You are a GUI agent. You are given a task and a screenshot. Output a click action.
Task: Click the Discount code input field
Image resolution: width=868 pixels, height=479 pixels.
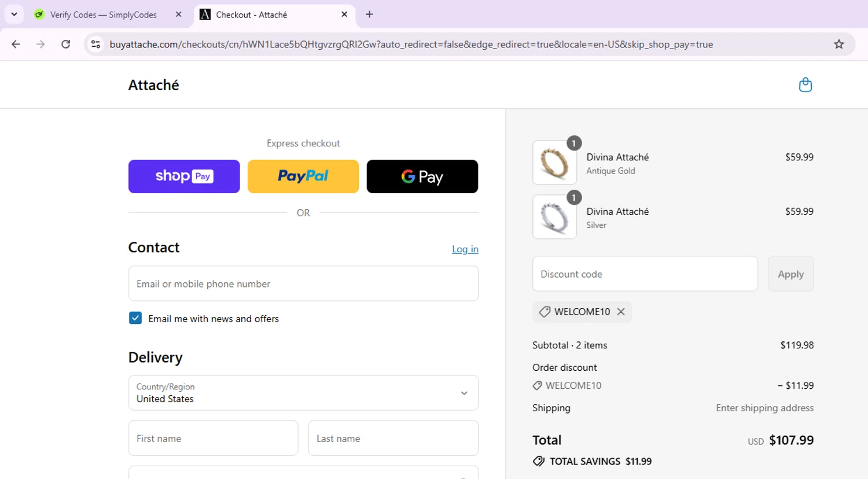[645, 274]
